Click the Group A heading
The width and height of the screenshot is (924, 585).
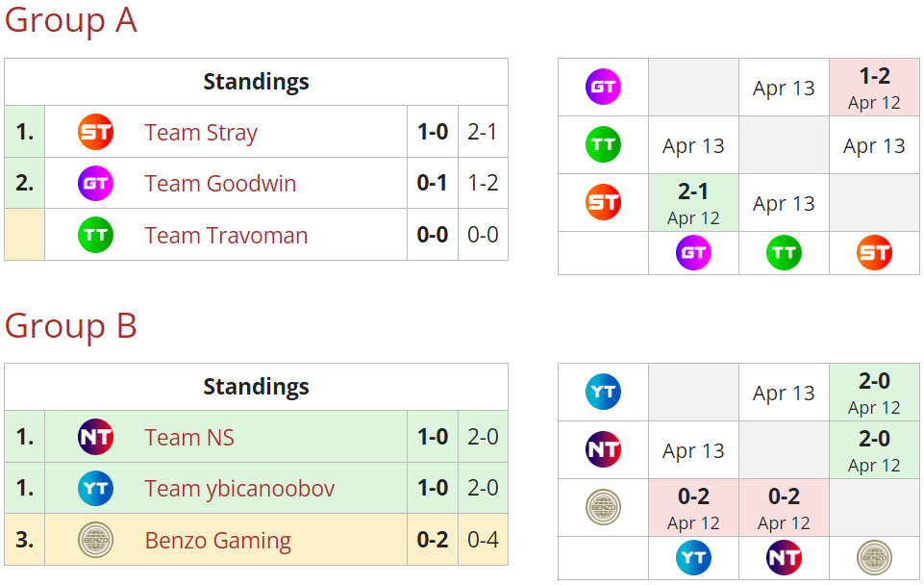(x=70, y=20)
